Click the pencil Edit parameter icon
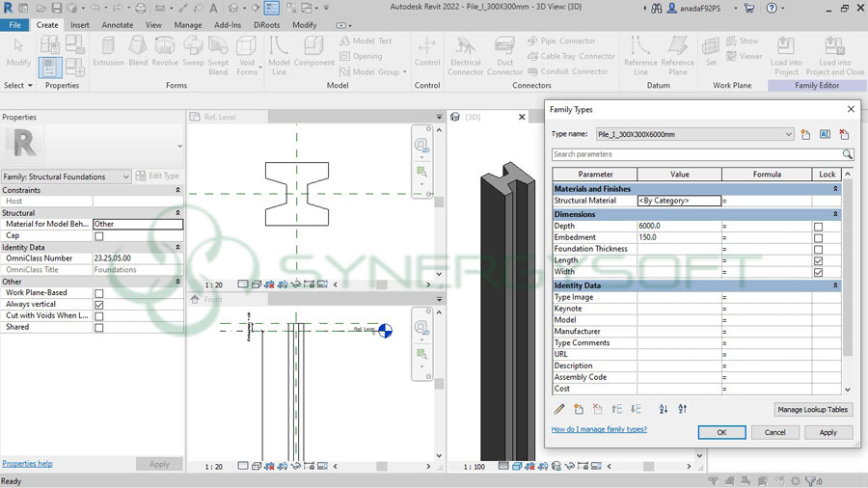This screenshot has width=868, height=488. point(560,410)
